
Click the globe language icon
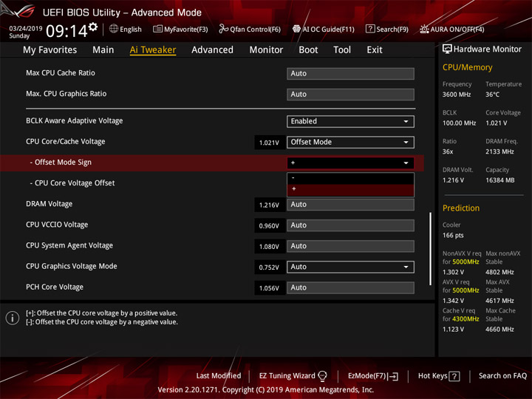(x=114, y=29)
